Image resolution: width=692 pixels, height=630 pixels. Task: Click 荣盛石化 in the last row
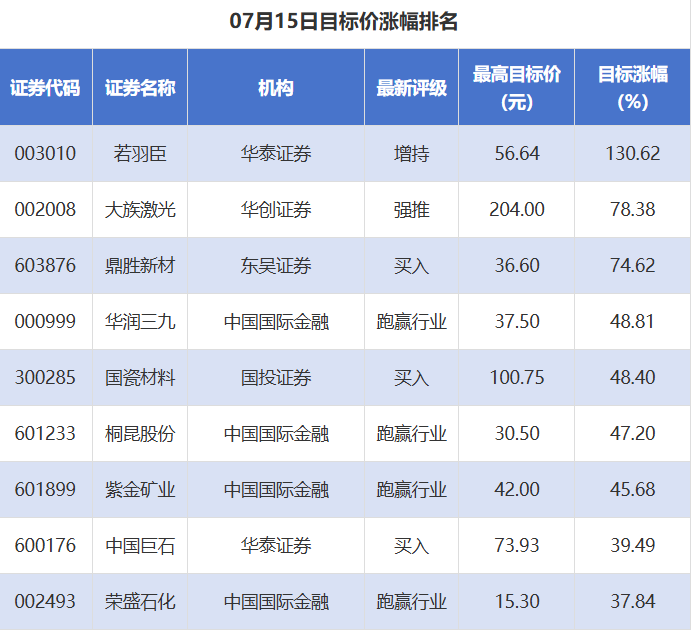[140, 602]
